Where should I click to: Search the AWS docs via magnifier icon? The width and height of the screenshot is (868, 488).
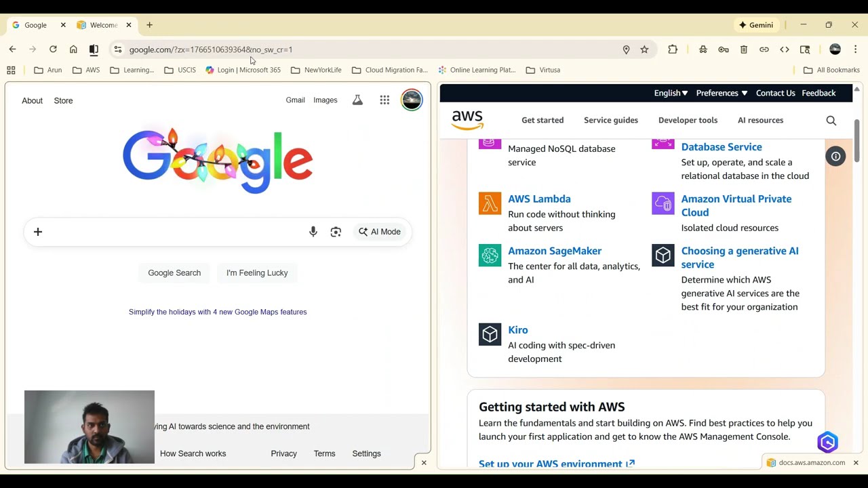pos(831,121)
